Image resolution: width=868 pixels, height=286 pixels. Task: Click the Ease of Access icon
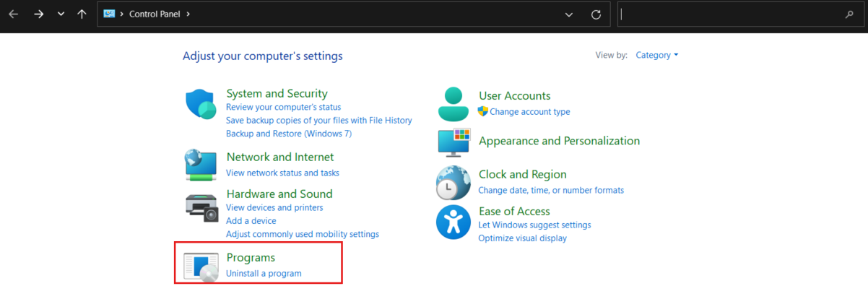click(453, 222)
